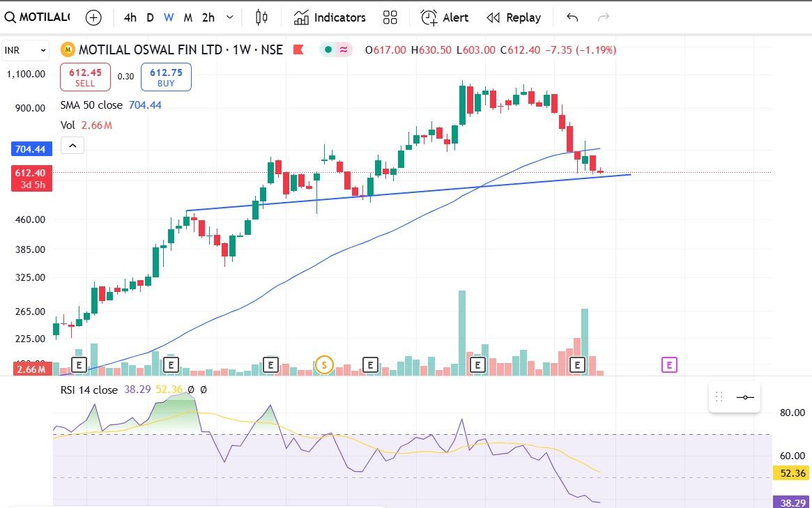Screen dimensions: 812x508
Task: Toggle the green market status dot
Action: point(328,49)
